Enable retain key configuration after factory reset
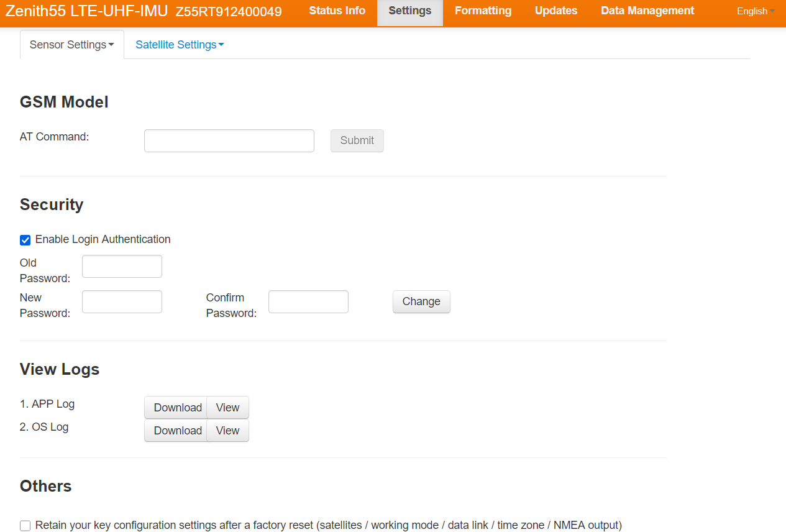Image resolution: width=786 pixels, height=532 pixels. point(25,526)
